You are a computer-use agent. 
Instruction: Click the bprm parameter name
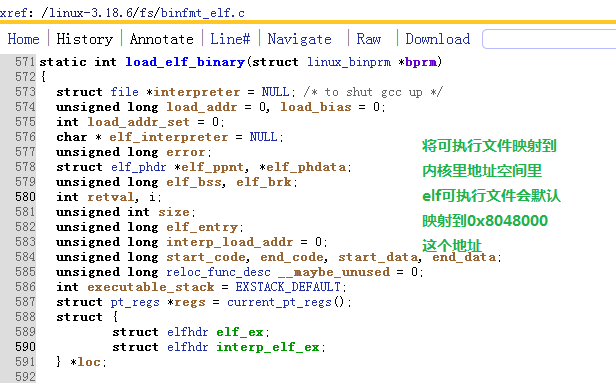(x=421, y=62)
